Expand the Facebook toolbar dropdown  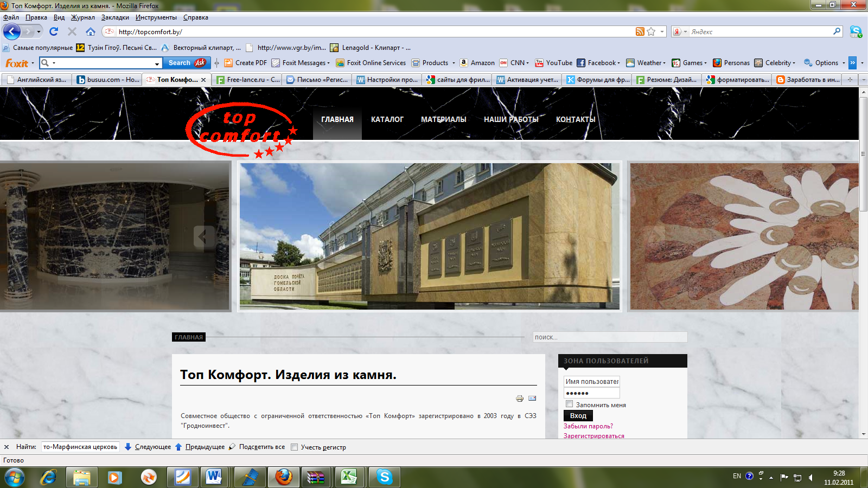point(618,63)
